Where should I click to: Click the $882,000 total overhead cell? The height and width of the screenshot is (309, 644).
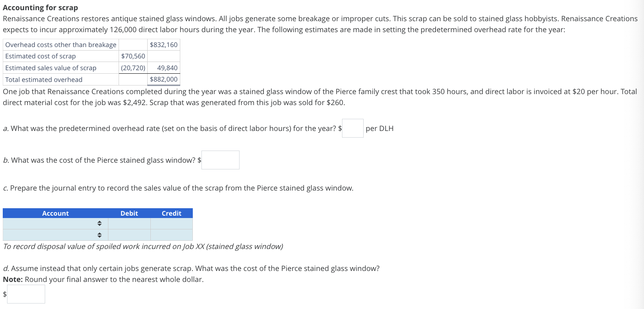point(163,79)
